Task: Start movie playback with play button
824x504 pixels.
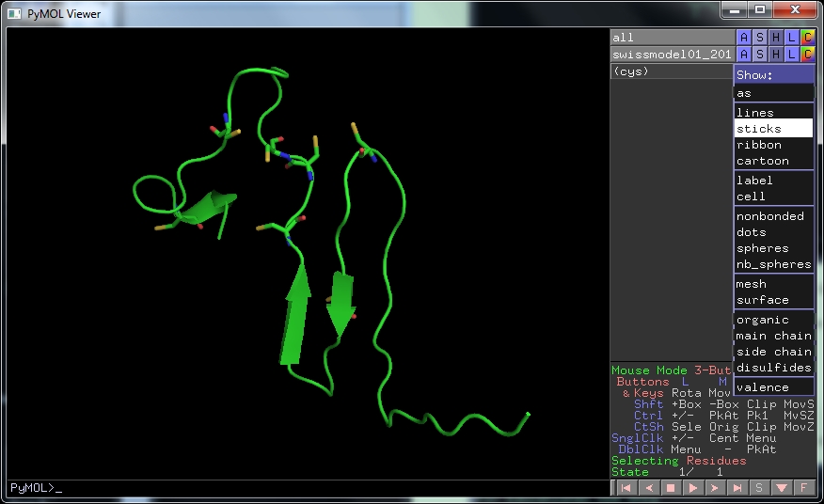Action: tap(692, 488)
